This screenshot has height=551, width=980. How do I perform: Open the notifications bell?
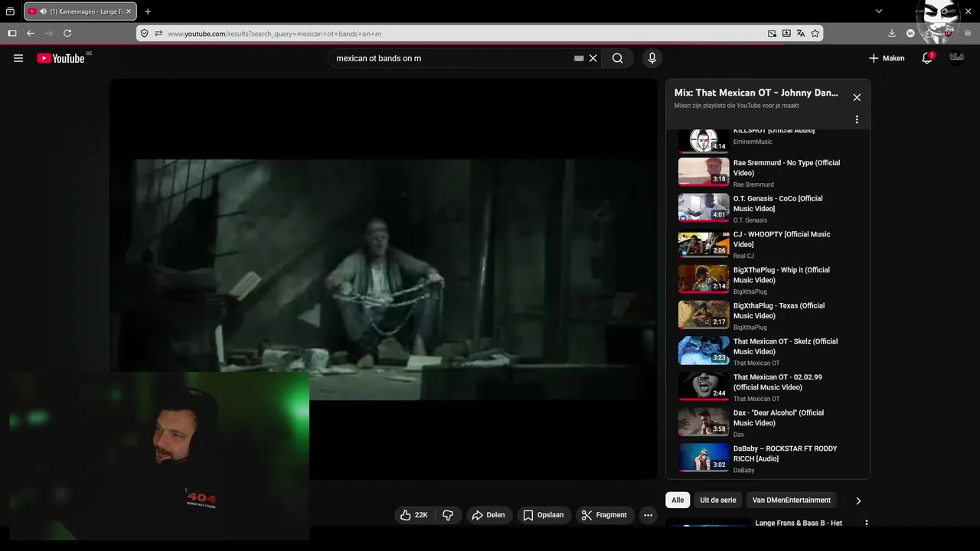[x=927, y=58]
